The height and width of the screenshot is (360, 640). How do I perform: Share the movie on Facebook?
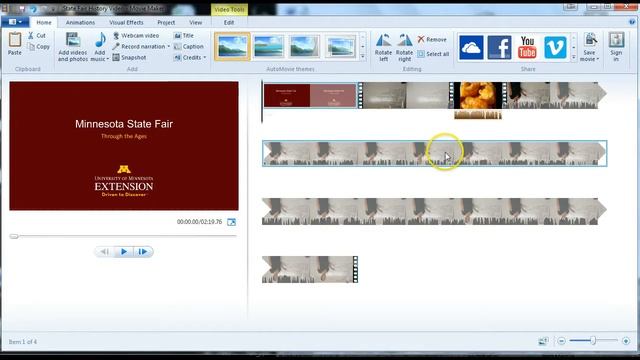(499, 47)
